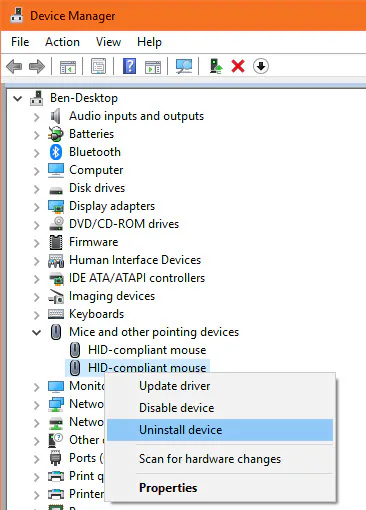Click the Show/Hide console tree icon
366x510 pixels.
[68, 66]
